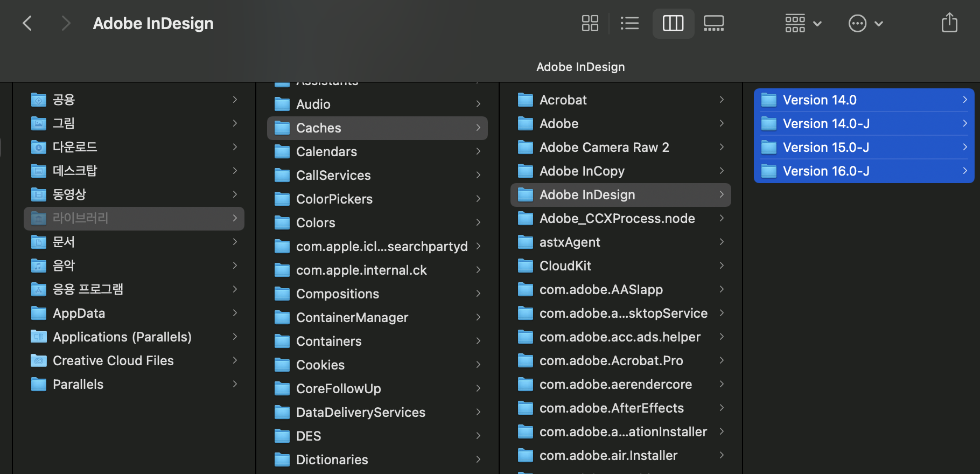Select the Calendars folder name
Viewport: 980px width, 474px height.
point(326,151)
